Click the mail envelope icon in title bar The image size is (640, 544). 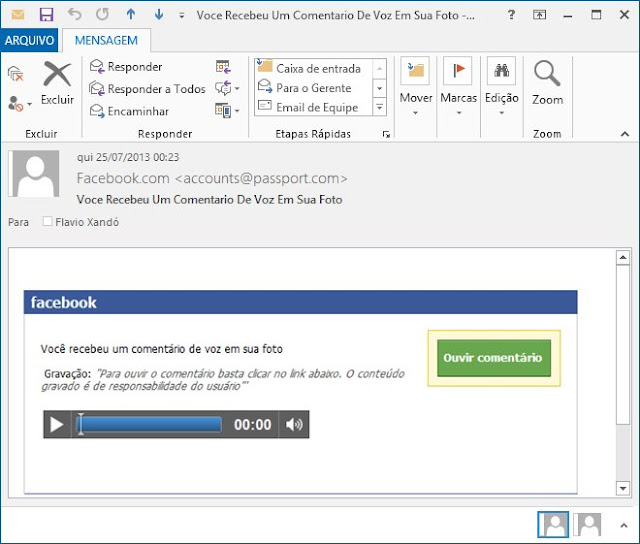[x=18, y=15]
